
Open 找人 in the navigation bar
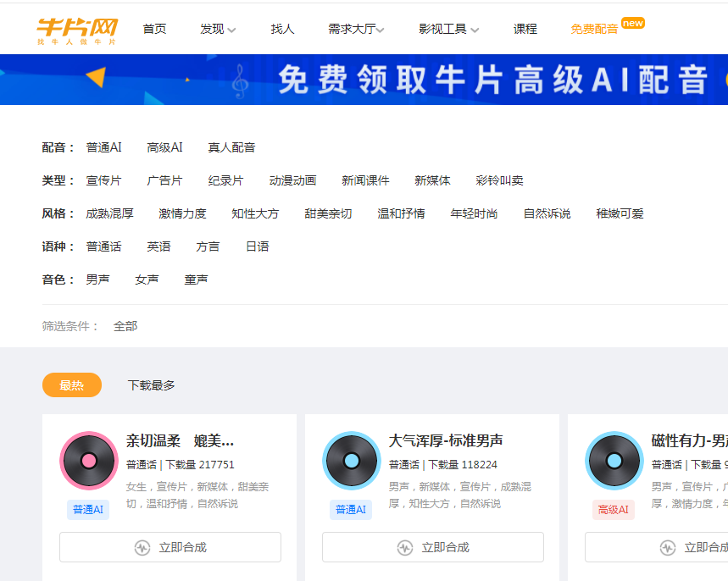click(282, 30)
